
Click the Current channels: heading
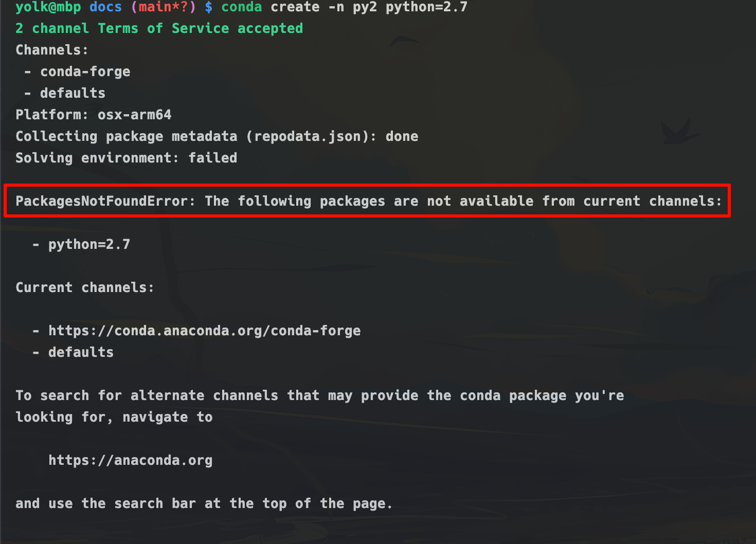(85, 287)
